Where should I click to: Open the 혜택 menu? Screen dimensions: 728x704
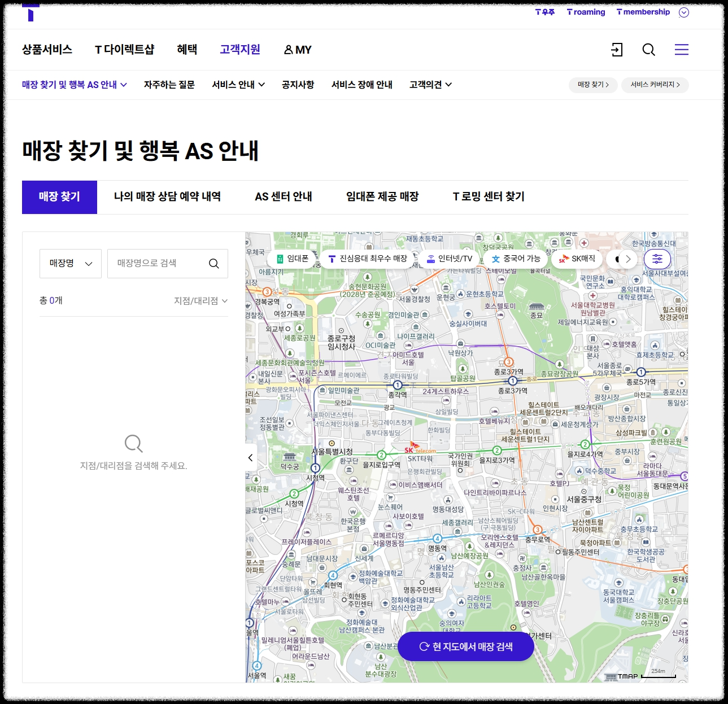click(187, 50)
